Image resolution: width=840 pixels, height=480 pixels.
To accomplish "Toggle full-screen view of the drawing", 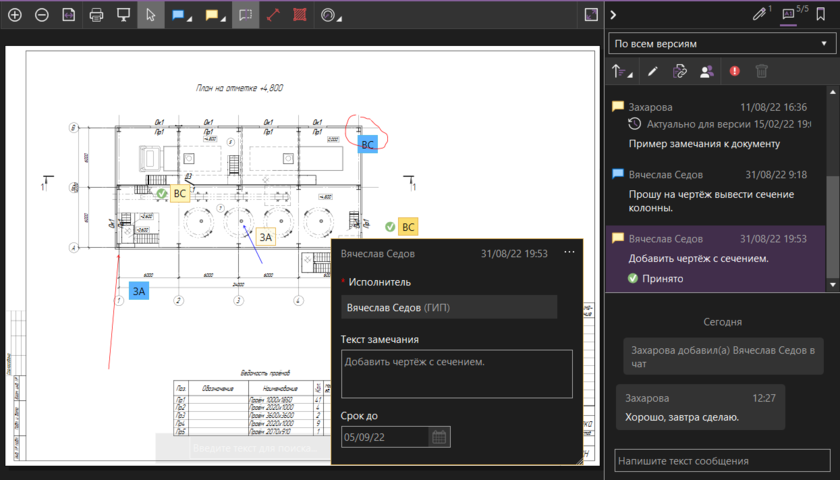I will pyautogui.click(x=591, y=15).
